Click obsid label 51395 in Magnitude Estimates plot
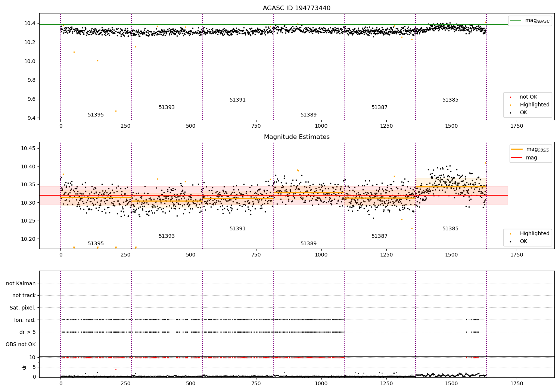Viewport: 560px width, 392px height. pyautogui.click(x=96, y=244)
